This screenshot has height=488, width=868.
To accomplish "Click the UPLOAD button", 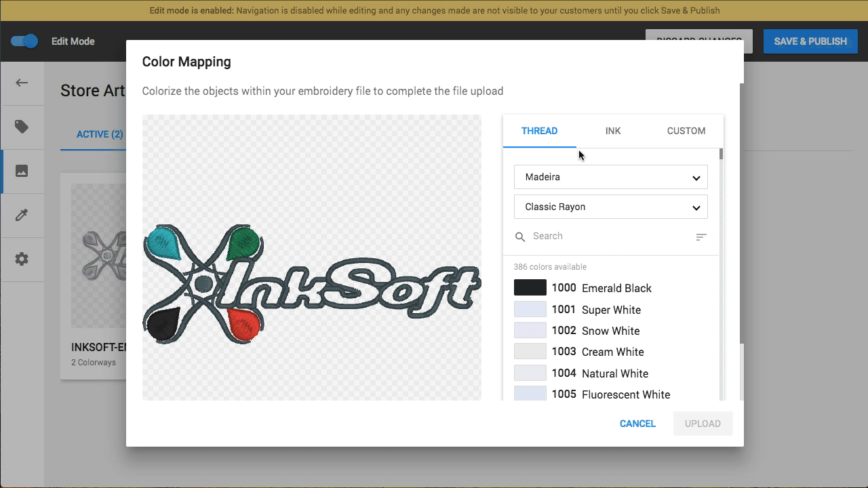I will 703,424.
